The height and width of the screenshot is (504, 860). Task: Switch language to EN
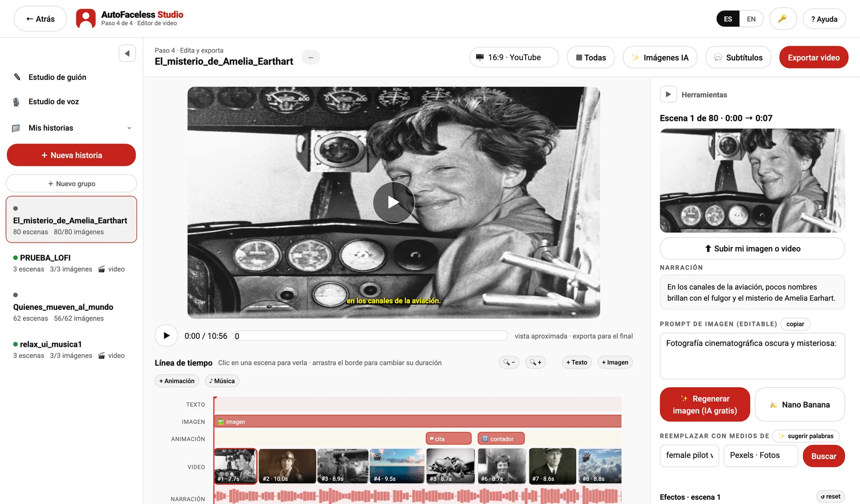(x=751, y=19)
